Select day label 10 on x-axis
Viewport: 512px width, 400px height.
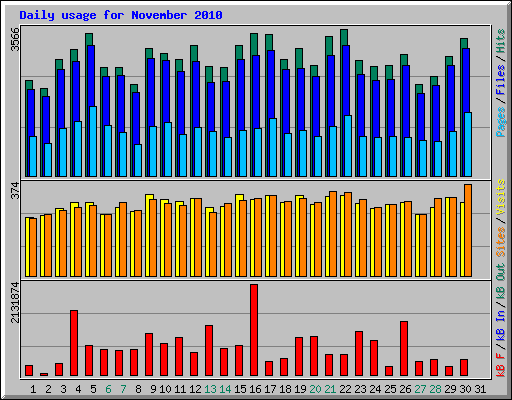[165, 389]
